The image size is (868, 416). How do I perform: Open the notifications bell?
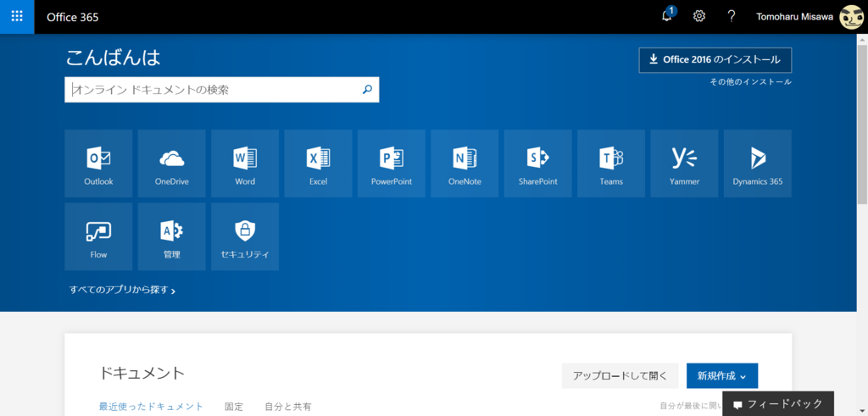click(x=668, y=16)
